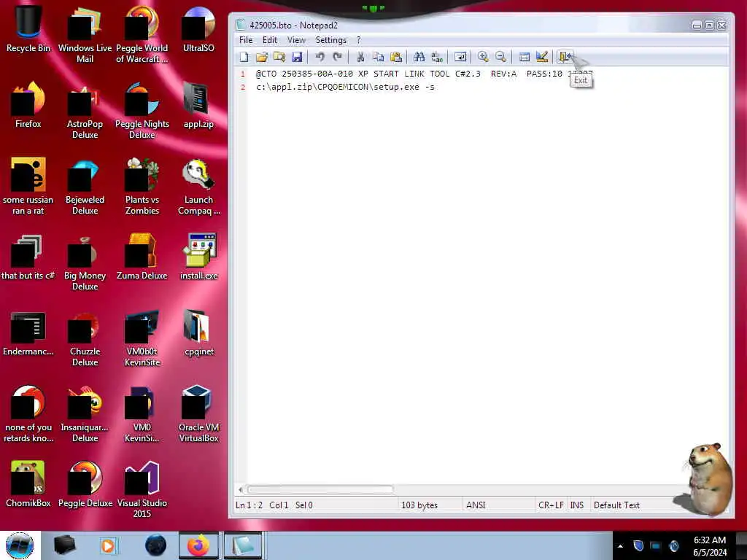Image resolution: width=747 pixels, height=560 pixels.
Task: Select the install.exe desktop icon
Action: coord(198,256)
